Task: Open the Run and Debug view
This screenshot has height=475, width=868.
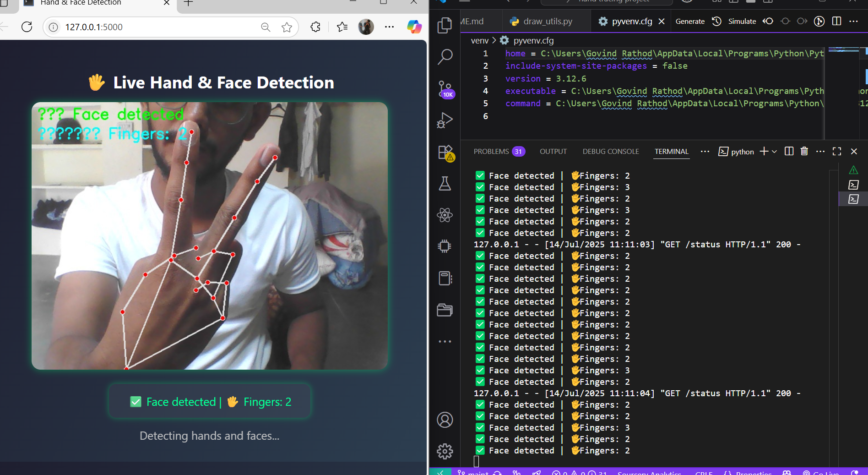Action: tap(445, 120)
